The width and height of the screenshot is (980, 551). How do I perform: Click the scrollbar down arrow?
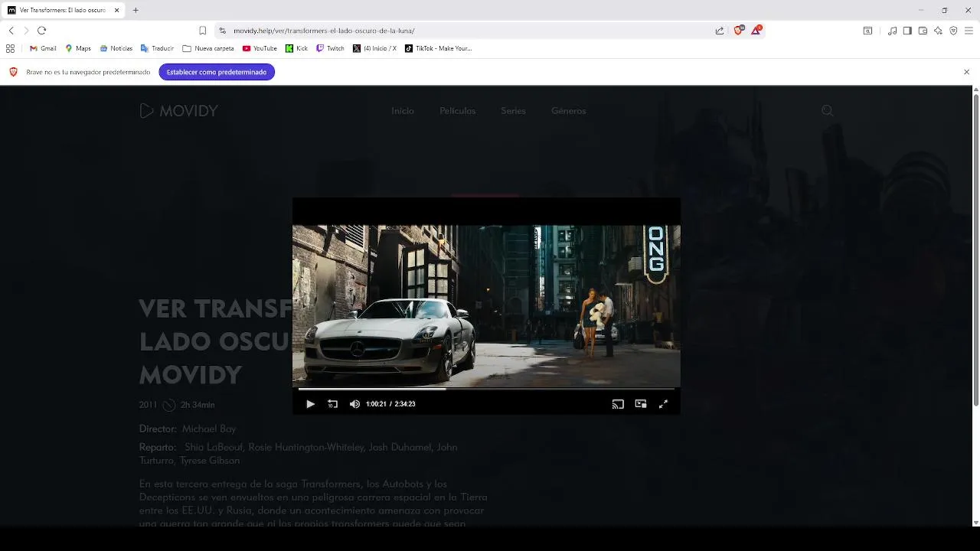[975, 523]
